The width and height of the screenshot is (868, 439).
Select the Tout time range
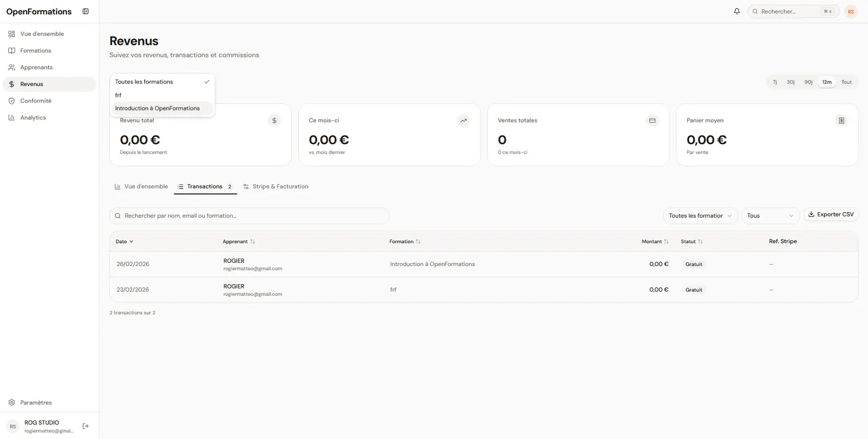click(846, 82)
